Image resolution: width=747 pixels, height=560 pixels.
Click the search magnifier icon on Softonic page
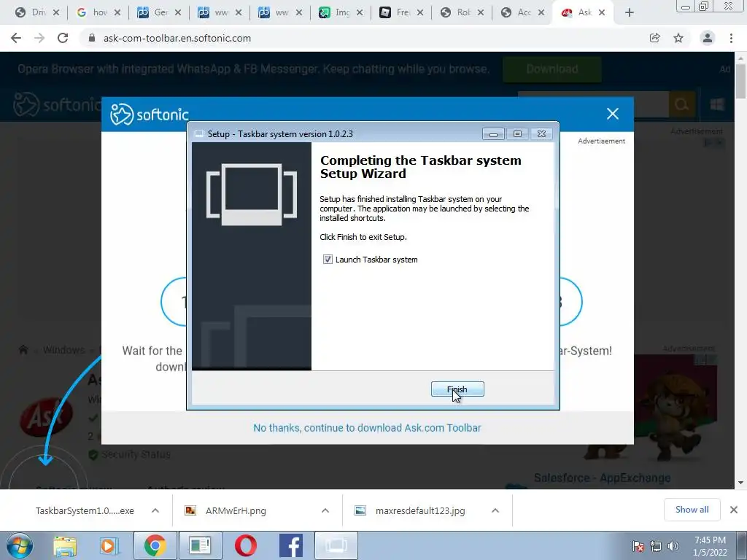tap(682, 104)
